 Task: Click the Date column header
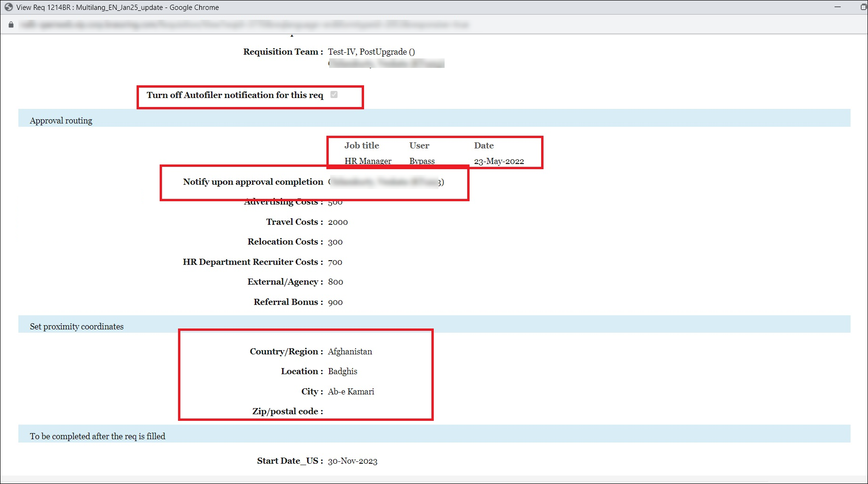484,146
